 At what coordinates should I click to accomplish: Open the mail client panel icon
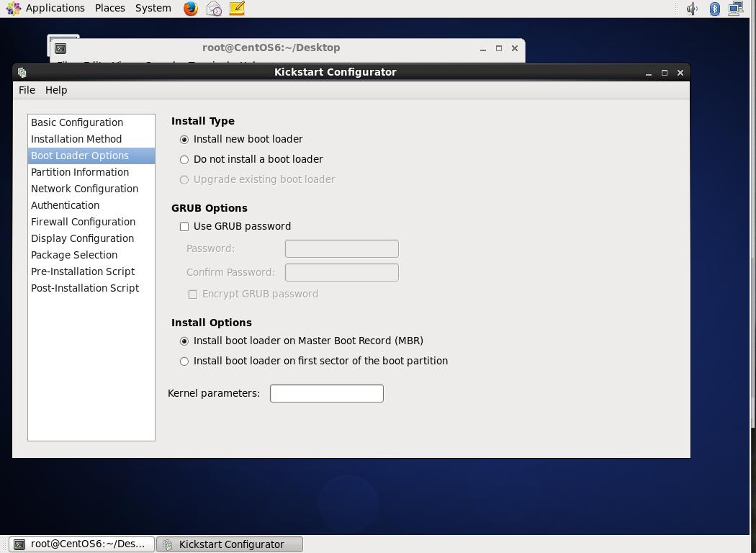pos(214,8)
